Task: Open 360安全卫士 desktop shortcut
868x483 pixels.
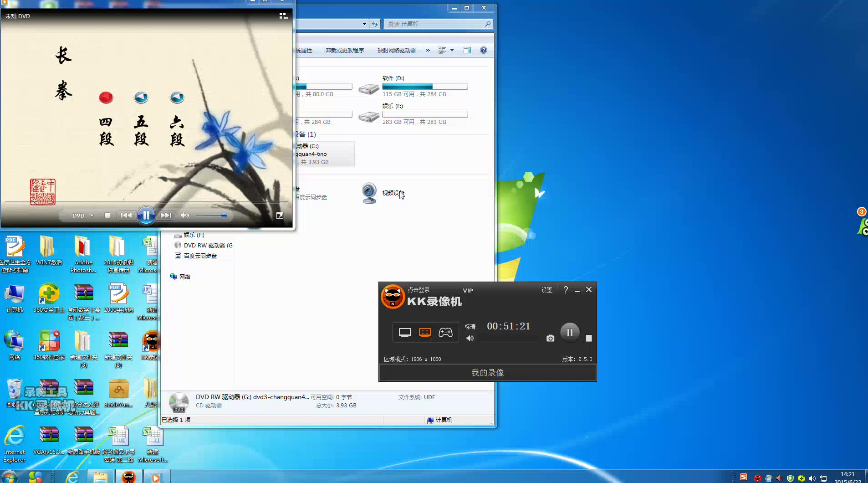Action: click(49, 298)
